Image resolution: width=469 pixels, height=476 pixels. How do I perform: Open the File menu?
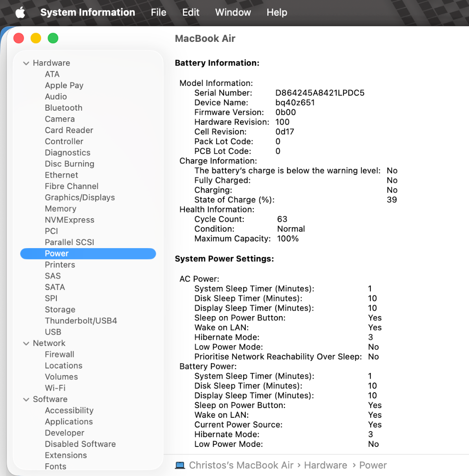pos(159,12)
